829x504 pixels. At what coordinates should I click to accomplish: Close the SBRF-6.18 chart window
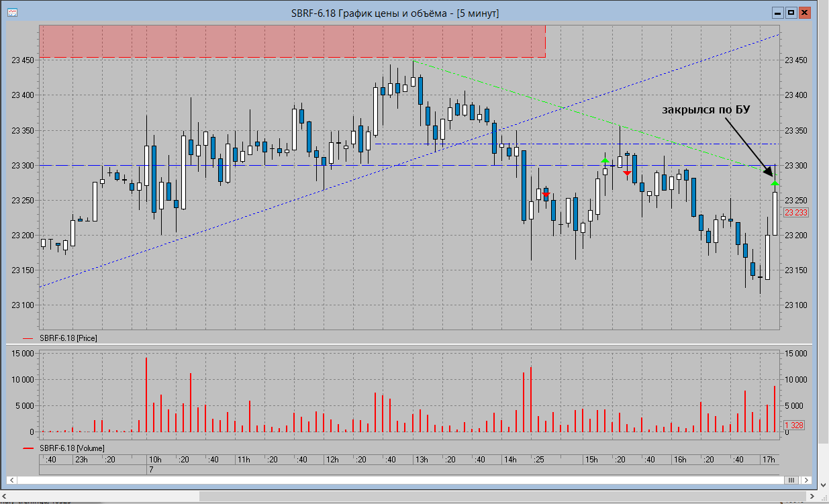pos(804,13)
